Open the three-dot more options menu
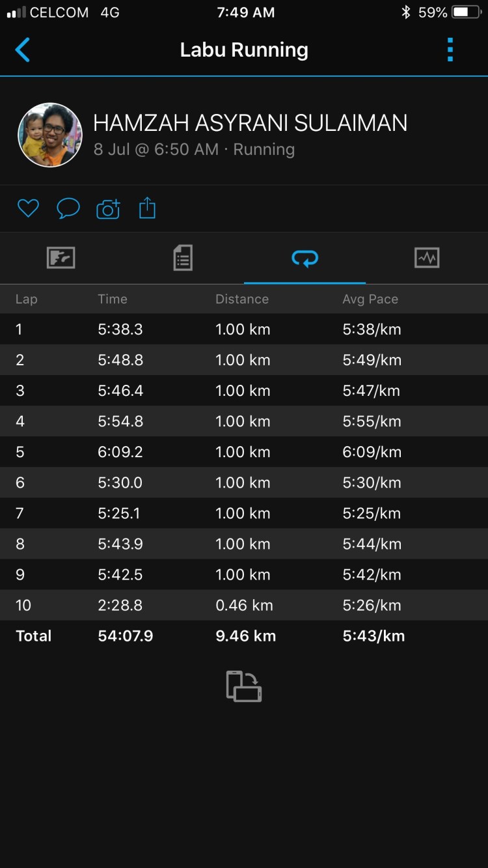Image resolution: width=488 pixels, height=868 pixels. coord(450,50)
